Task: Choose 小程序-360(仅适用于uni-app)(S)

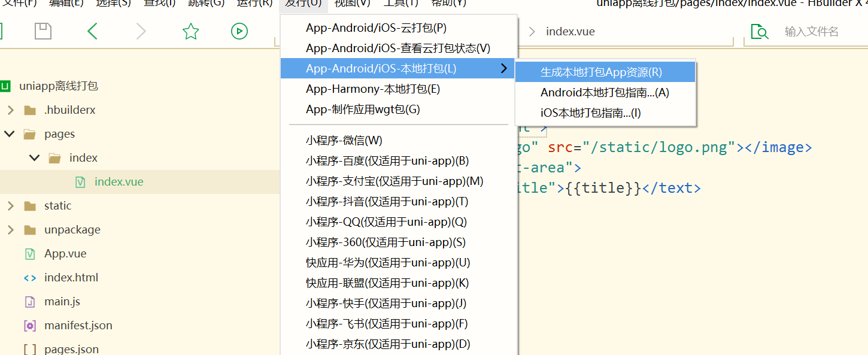Action: point(399,242)
